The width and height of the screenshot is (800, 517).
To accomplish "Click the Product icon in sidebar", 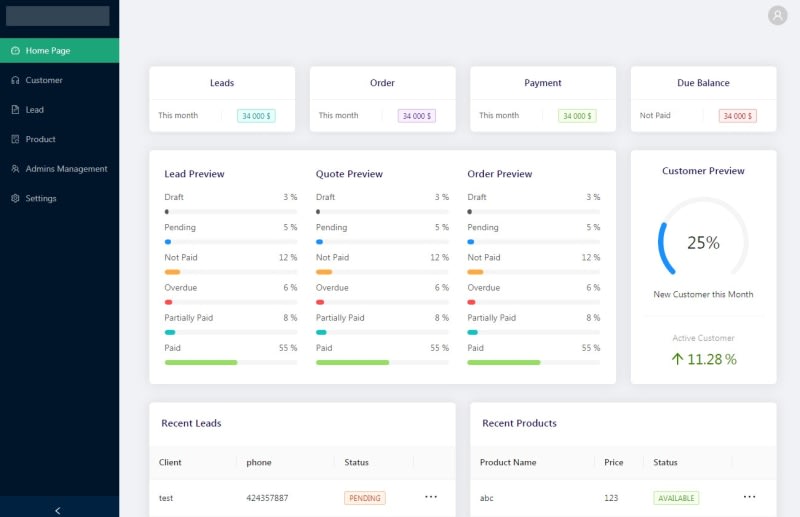I will [x=15, y=139].
